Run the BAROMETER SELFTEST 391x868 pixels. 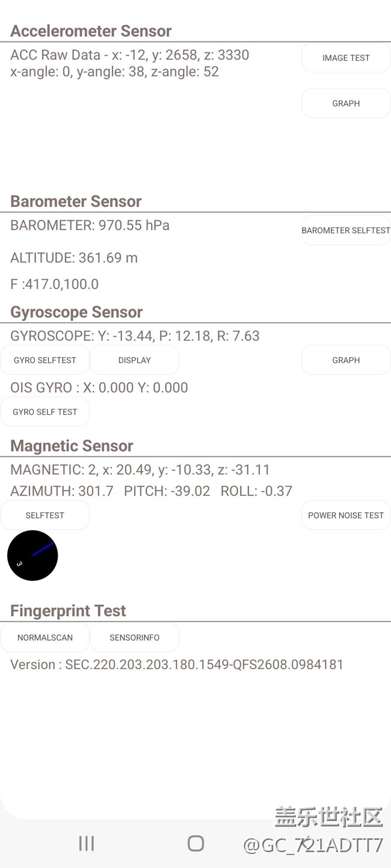coord(346,230)
